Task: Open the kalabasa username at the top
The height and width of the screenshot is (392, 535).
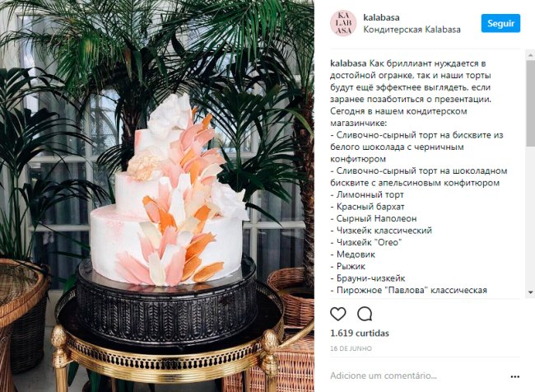Action: click(x=381, y=17)
